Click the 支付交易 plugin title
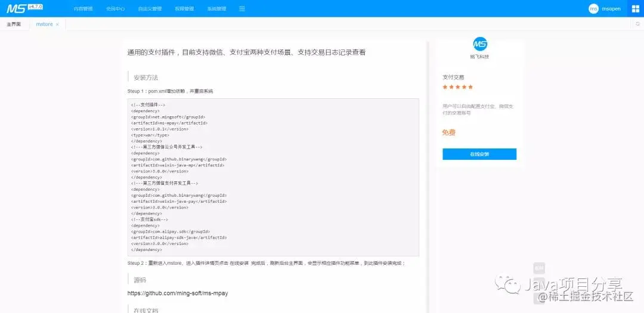This screenshot has width=644, height=313. coord(453,78)
